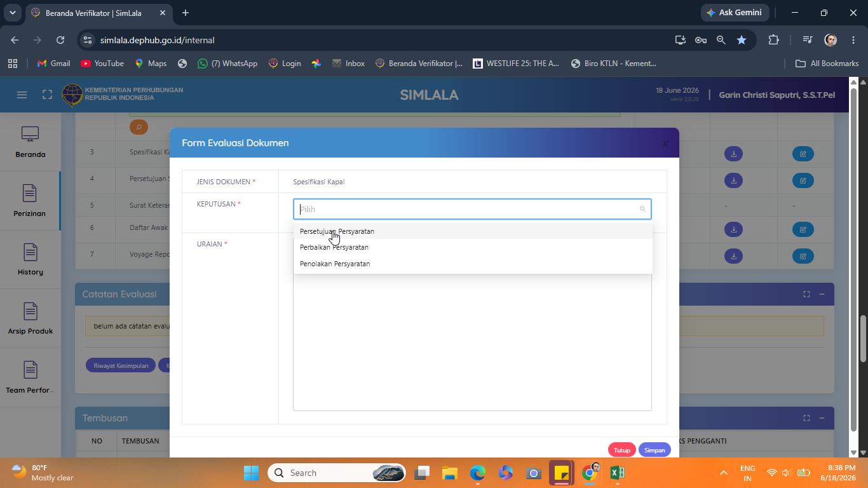
Task: Open Biro KTLN bookmark
Action: (x=613, y=64)
